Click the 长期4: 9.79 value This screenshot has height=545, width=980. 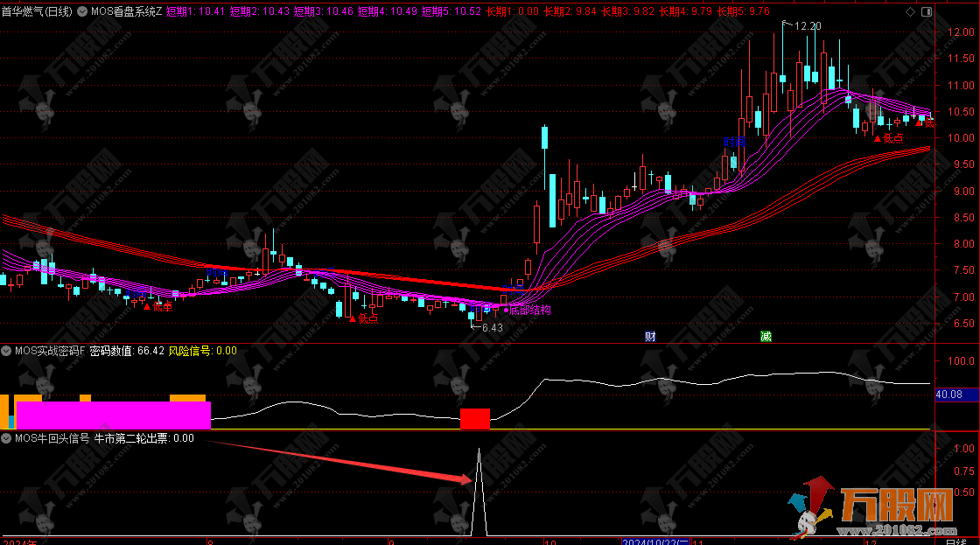click(686, 11)
